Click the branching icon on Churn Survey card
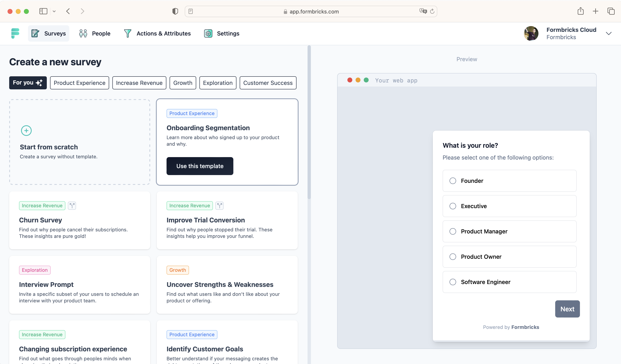 72,205
